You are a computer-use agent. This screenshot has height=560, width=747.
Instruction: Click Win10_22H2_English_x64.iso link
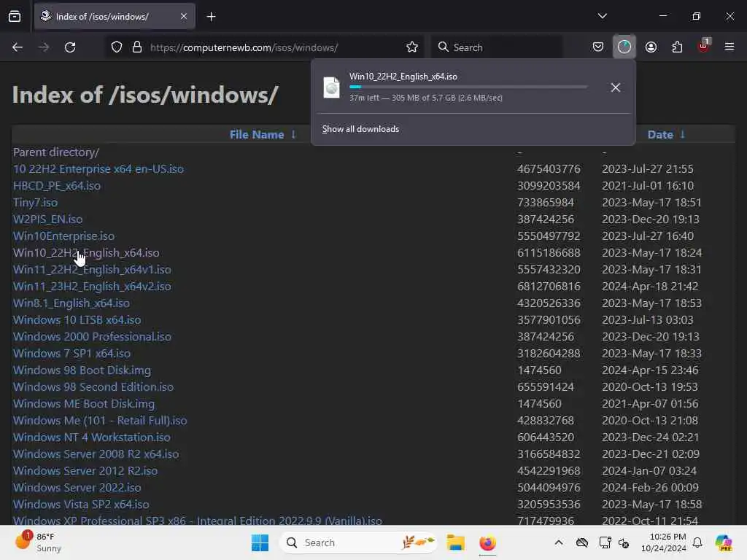[86, 253]
